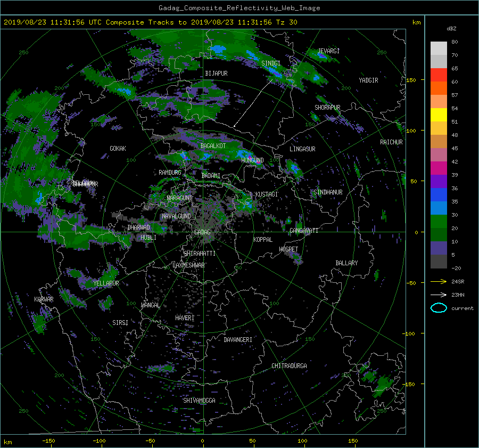The width and height of the screenshot is (479, 448).
Task: Pick the dark gray -20 to 5 dBZ swatch
Action: (x=439, y=262)
